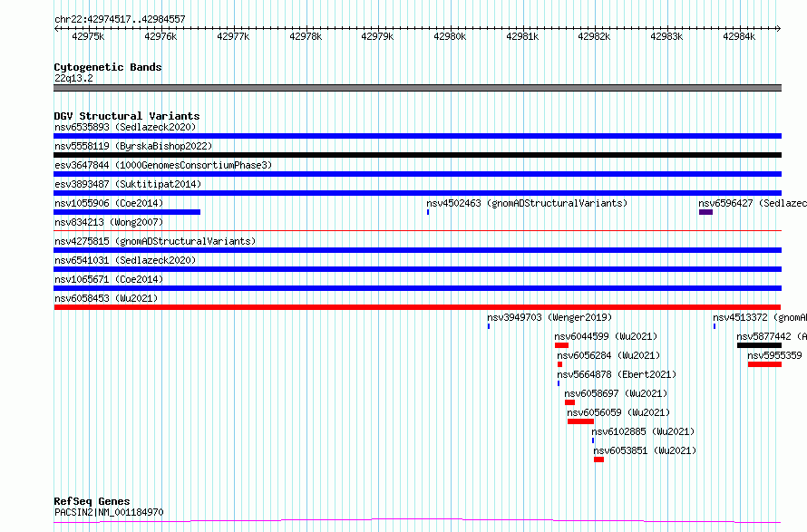The image size is (807, 532).
Task: Click the red bar under nsv5955359
Action: coord(764,364)
